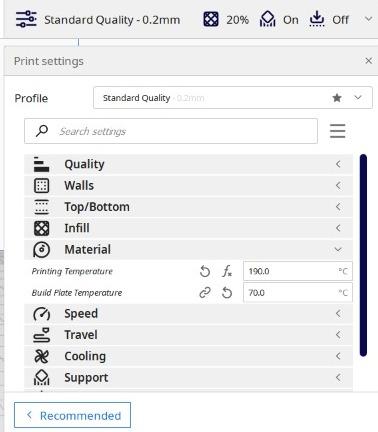Click the Search settings field
Image resolution: width=378 pixels, height=432 pixels.
(171, 131)
